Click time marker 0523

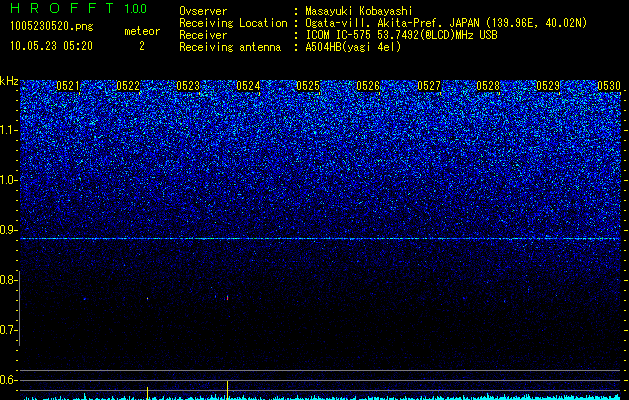[x=188, y=86]
